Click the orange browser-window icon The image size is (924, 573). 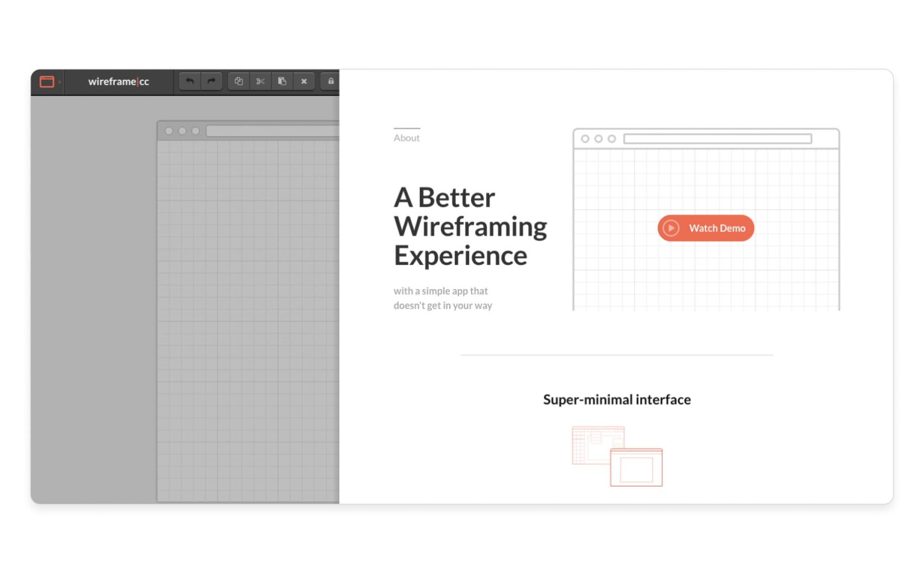[x=47, y=82]
